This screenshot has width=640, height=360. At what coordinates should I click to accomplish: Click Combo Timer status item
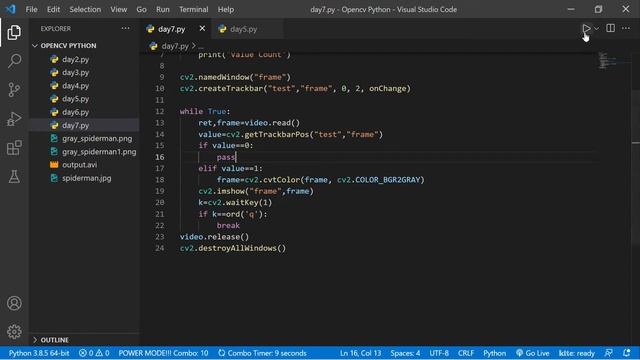point(262,353)
